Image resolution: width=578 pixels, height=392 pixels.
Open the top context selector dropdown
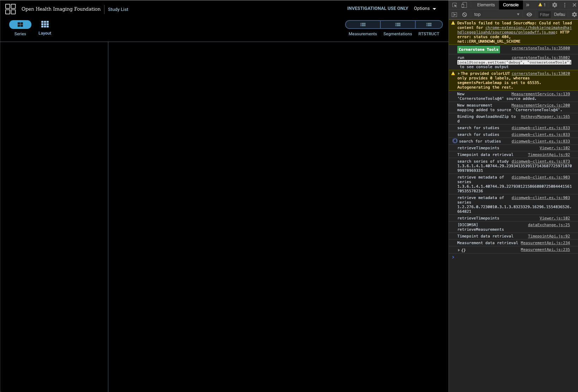point(497,14)
